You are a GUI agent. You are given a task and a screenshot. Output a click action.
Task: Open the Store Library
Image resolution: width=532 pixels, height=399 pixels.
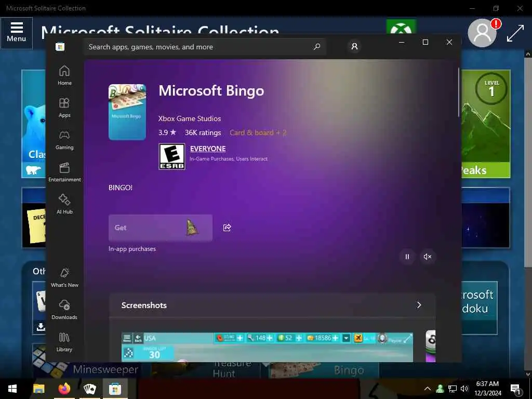[x=64, y=342]
